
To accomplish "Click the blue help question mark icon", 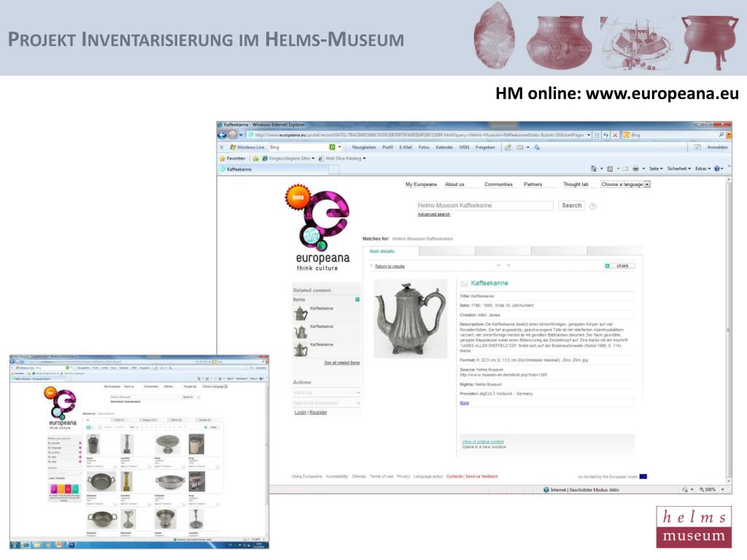I will click(x=718, y=168).
